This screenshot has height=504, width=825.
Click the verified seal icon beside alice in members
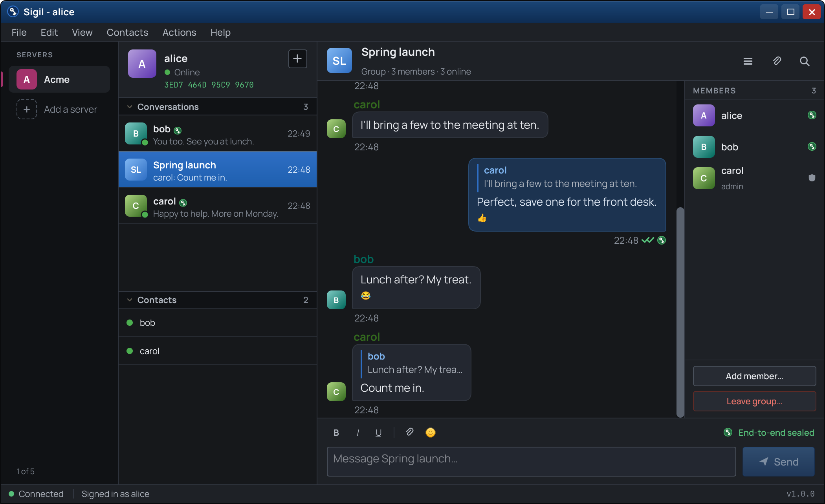click(812, 115)
